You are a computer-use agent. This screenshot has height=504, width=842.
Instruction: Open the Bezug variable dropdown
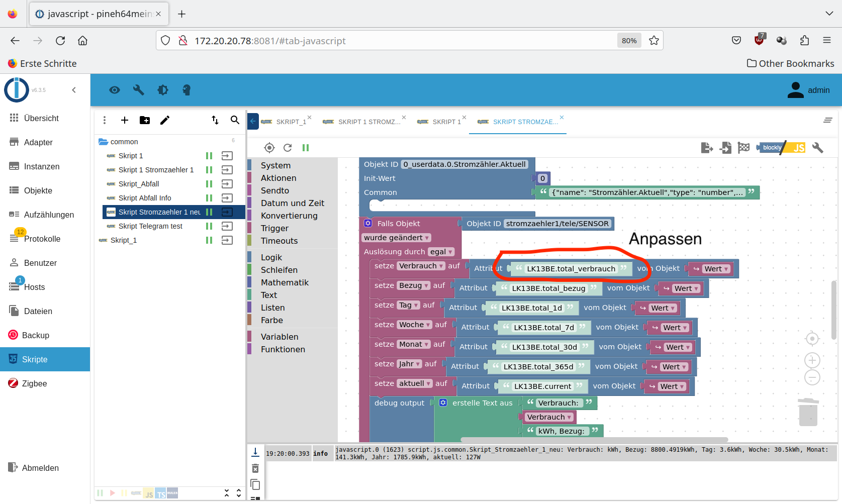pos(414,285)
